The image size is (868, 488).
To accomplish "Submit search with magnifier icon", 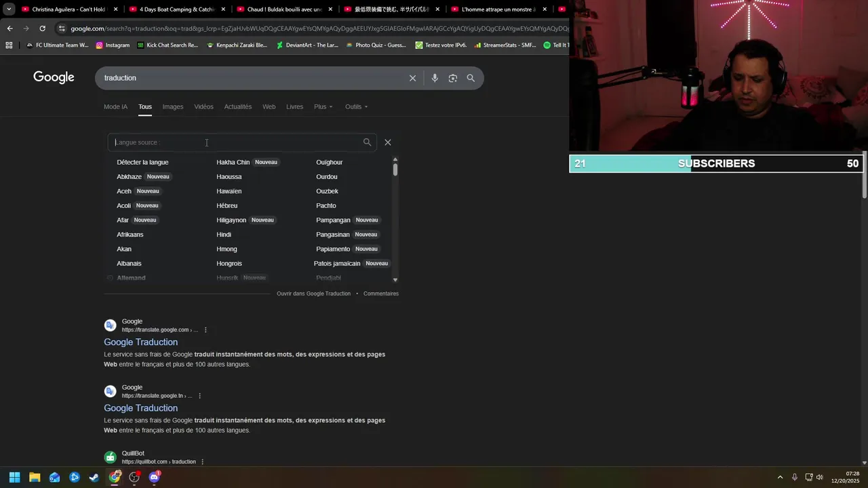I will pos(471,78).
